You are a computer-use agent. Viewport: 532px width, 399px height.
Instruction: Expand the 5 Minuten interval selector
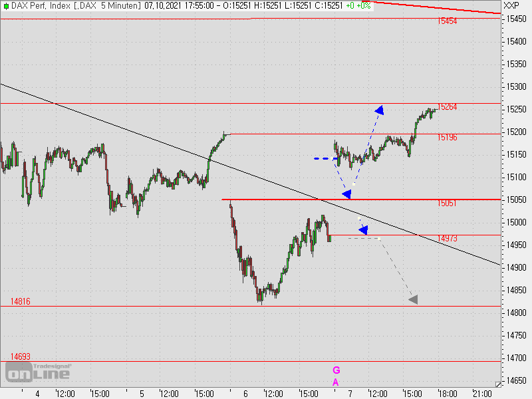tap(120, 7)
